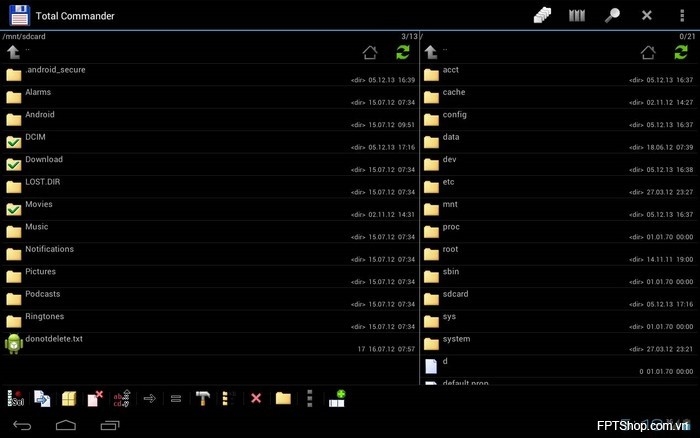Image resolution: width=700 pixels, height=438 pixels.
Task: Open the etc folder in right panel
Action: pyautogui.click(x=559, y=187)
